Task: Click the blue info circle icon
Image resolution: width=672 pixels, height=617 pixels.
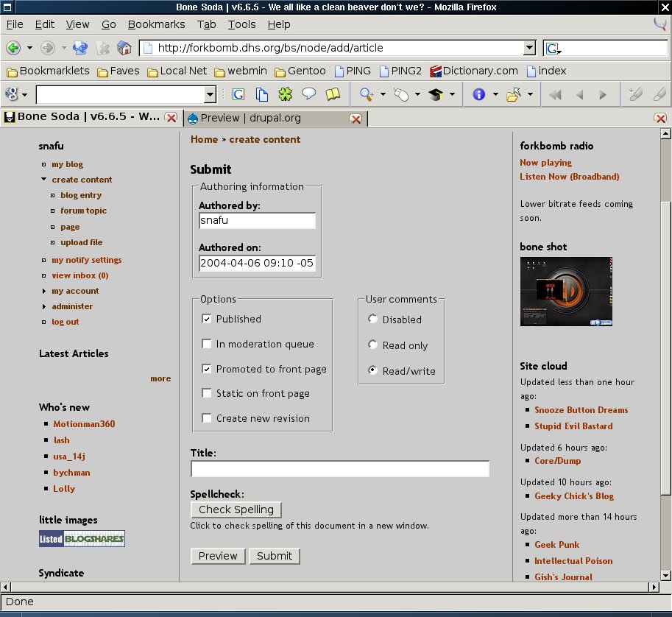Action: click(479, 94)
